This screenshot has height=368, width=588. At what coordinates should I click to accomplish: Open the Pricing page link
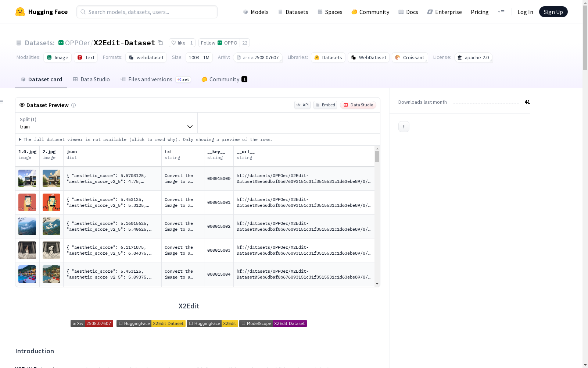[480, 12]
